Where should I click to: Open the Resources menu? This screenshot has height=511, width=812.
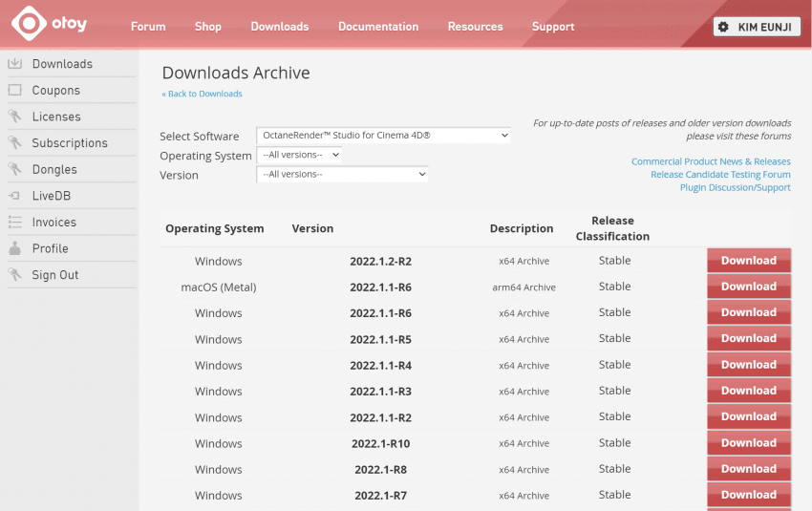pos(476,27)
